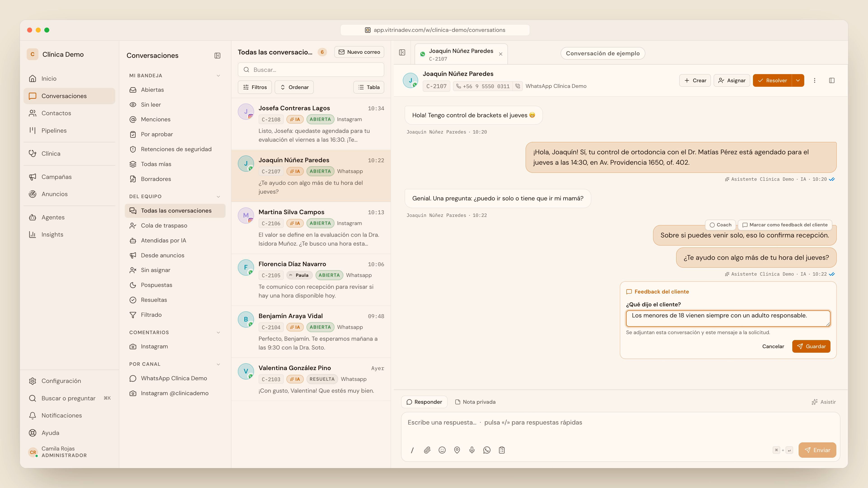
Task: Collapse the conversation list panel icon
Action: (x=402, y=53)
